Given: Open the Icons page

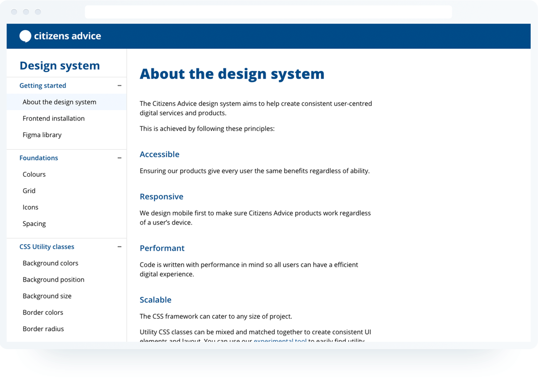Looking at the screenshot, I should click(x=30, y=207).
